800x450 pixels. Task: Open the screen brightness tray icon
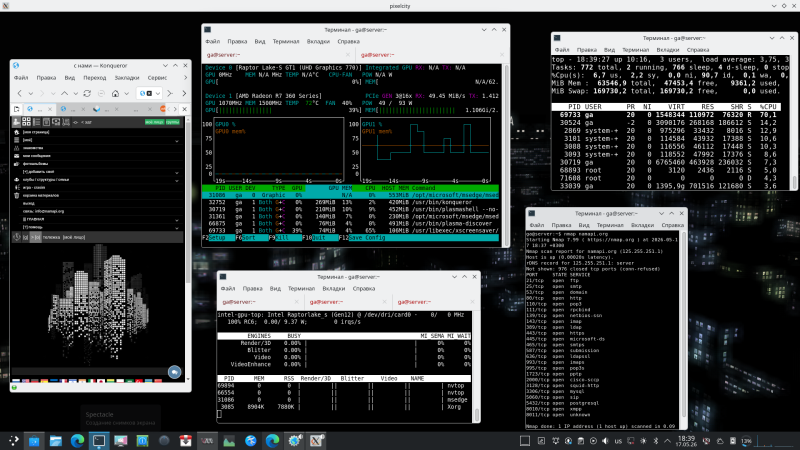643,441
